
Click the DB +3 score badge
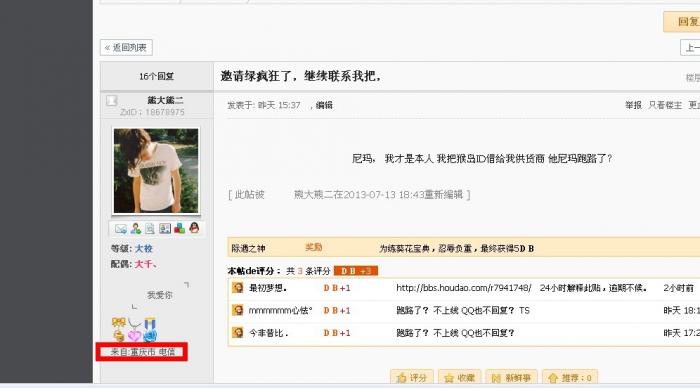click(356, 271)
